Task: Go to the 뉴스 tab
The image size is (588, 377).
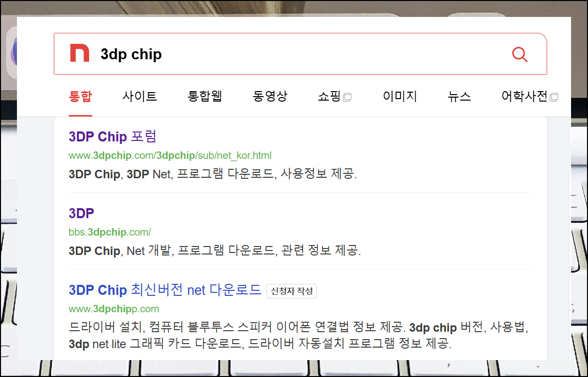Action: (x=459, y=97)
